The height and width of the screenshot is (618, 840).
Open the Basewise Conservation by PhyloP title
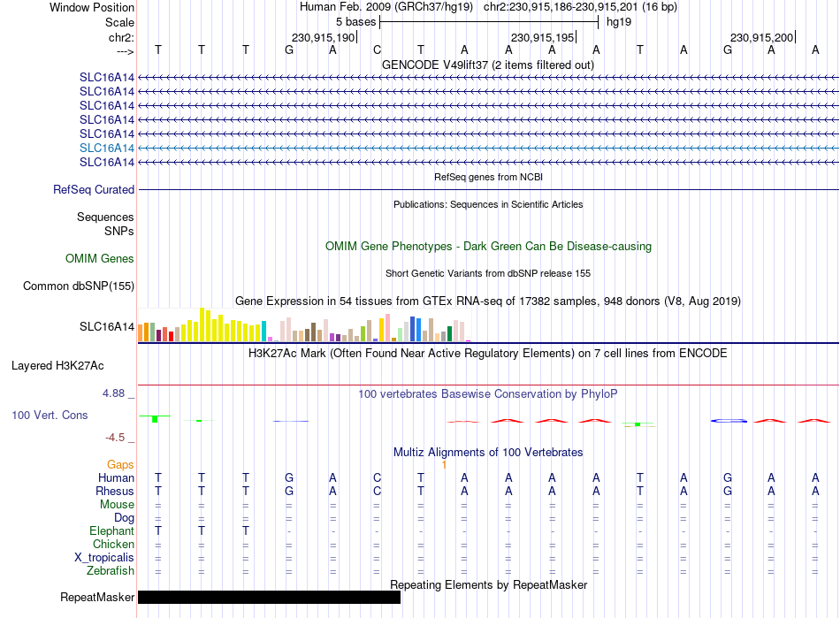(488, 394)
